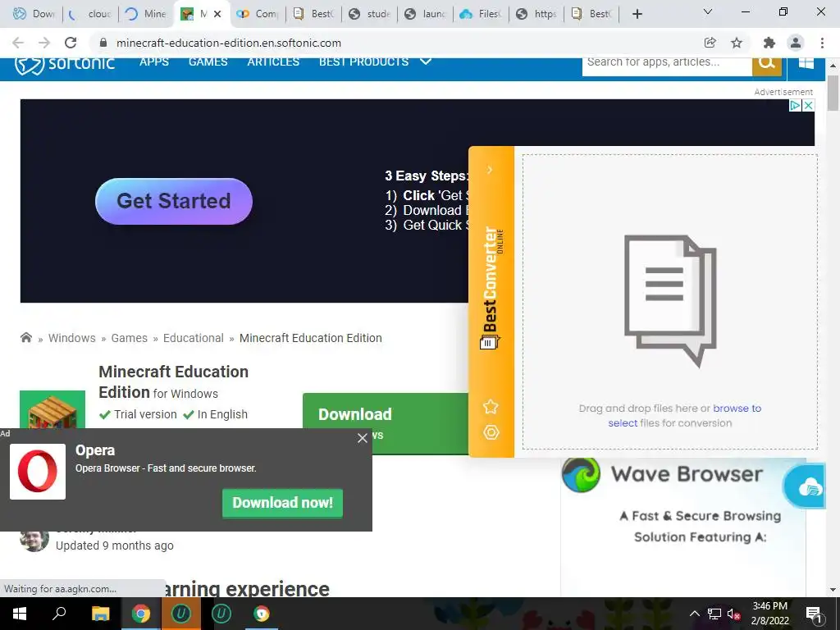Click the address bar URL
Screen dimensions: 840x630
coord(229,43)
